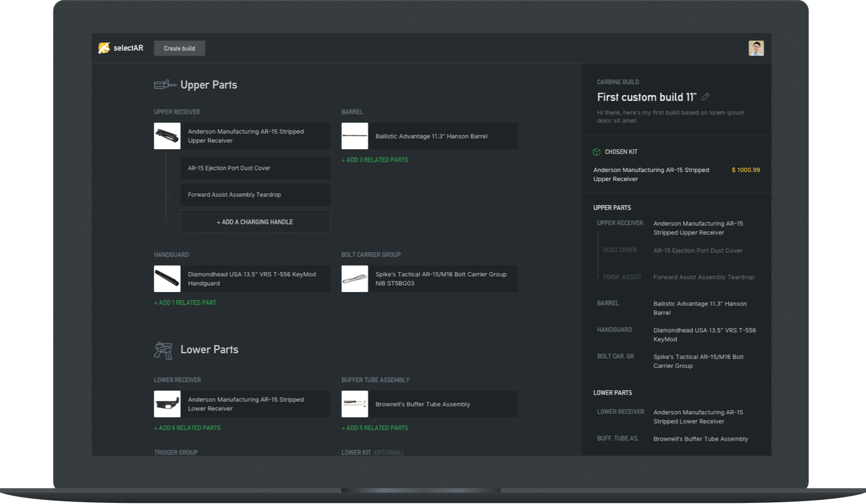Click Add a Charging Handle button
The width and height of the screenshot is (866, 504).
(255, 222)
